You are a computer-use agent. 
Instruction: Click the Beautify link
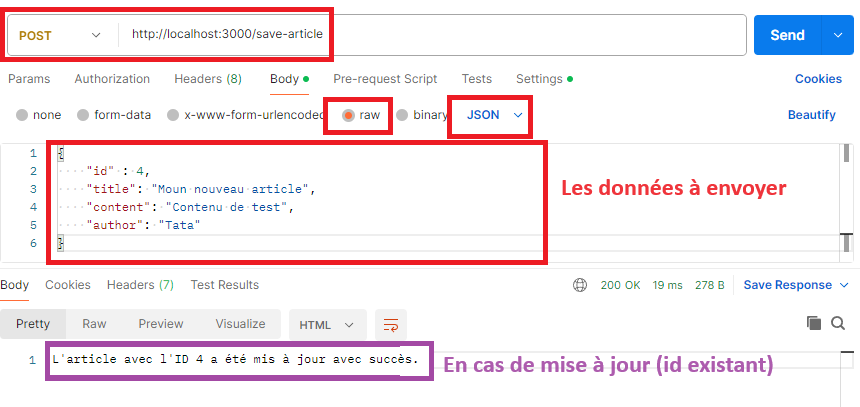(x=811, y=115)
